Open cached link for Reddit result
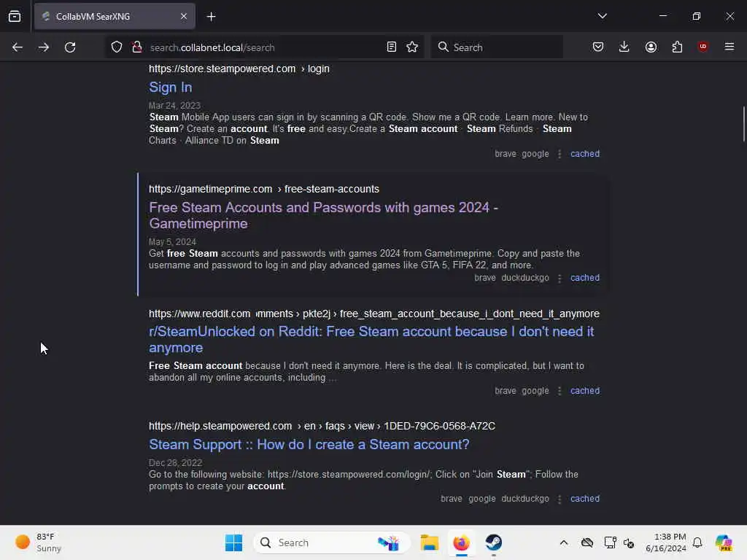This screenshot has height=560, width=747. tap(585, 391)
